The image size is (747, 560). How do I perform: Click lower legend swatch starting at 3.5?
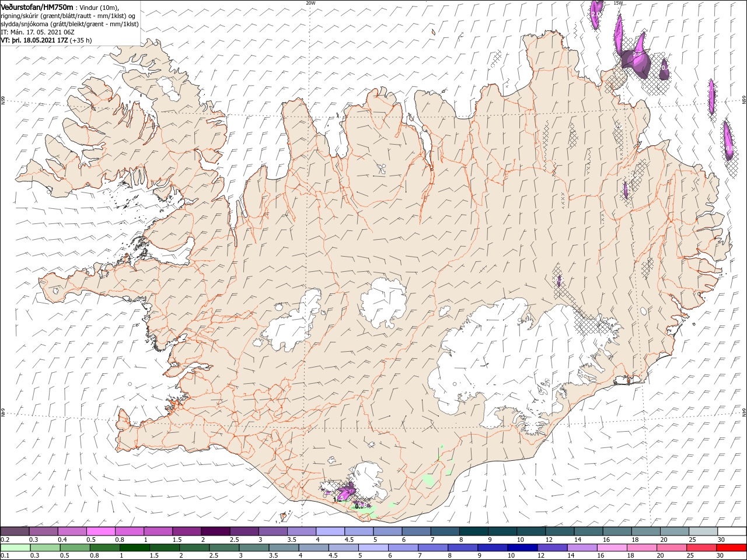(284, 548)
